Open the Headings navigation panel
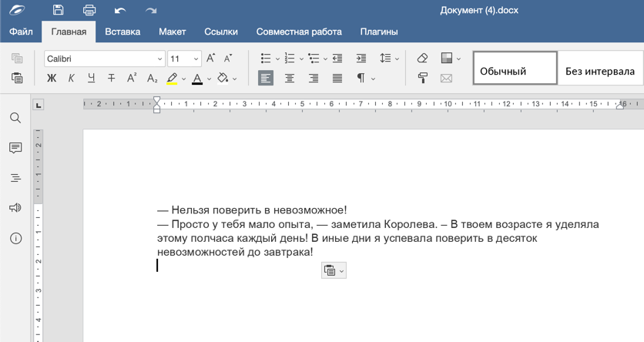The height and width of the screenshot is (342, 644). click(15, 178)
